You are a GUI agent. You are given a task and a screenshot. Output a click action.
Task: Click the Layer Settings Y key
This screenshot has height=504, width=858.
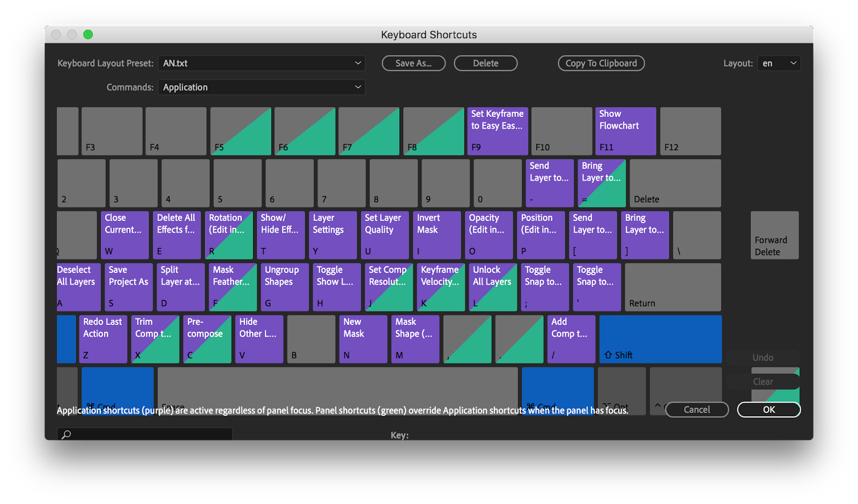[x=332, y=235]
